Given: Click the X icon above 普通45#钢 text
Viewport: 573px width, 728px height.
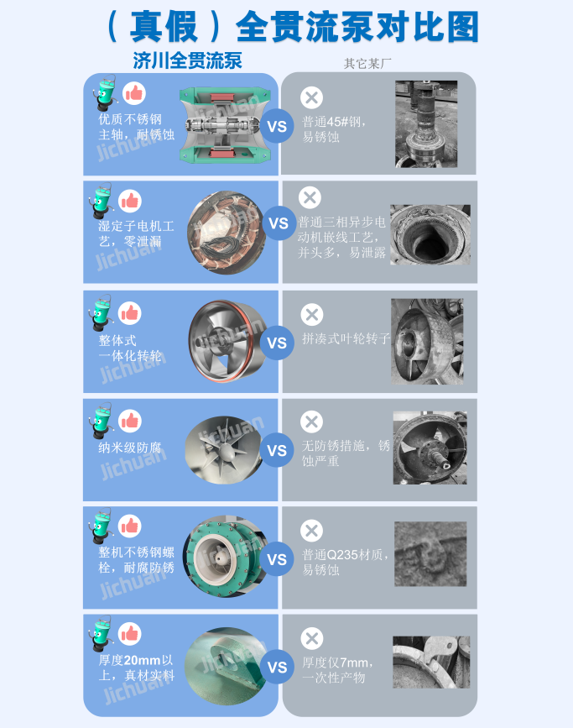Looking at the screenshot, I should pos(312,97).
